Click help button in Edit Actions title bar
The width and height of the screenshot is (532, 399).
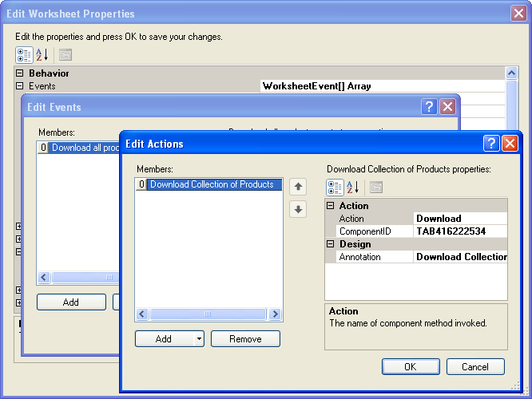coord(491,144)
